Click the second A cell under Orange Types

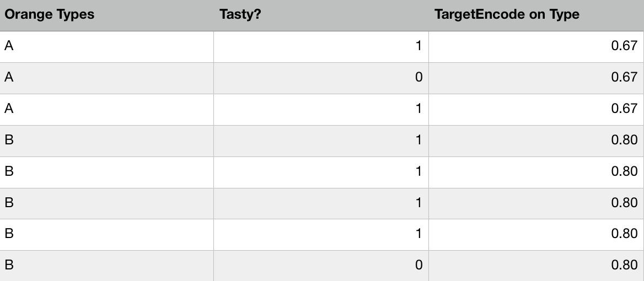click(x=9, y=78)
